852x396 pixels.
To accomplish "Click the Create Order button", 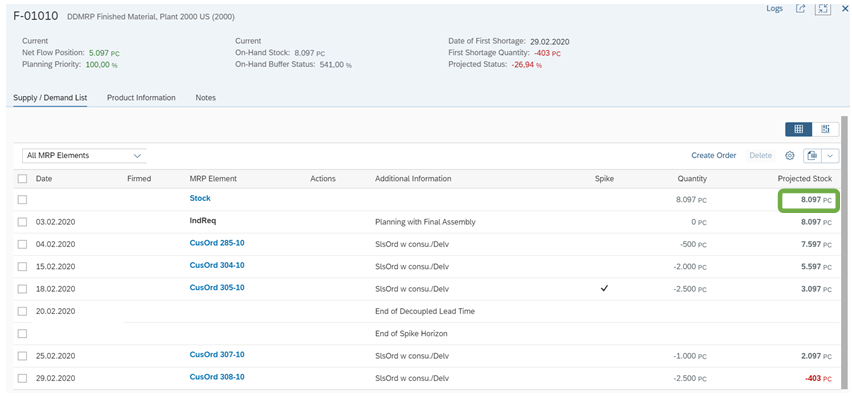I will coord(713,155).
